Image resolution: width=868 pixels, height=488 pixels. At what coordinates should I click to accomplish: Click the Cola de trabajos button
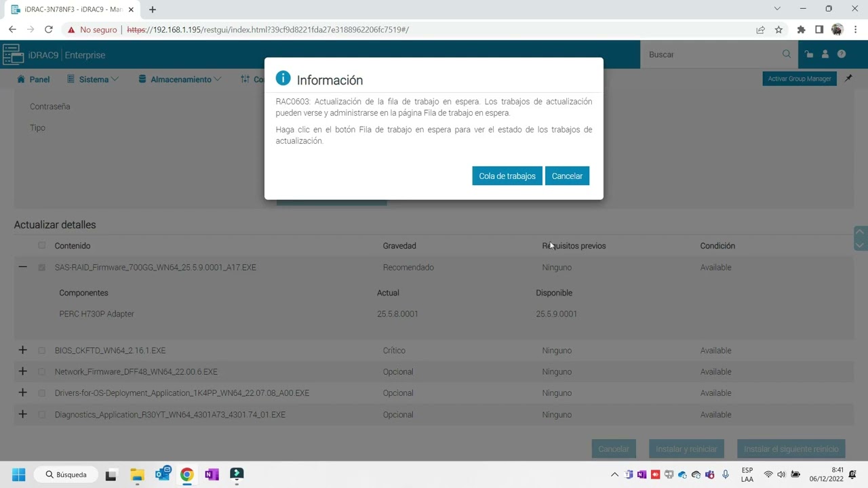(x=507, y=176)
